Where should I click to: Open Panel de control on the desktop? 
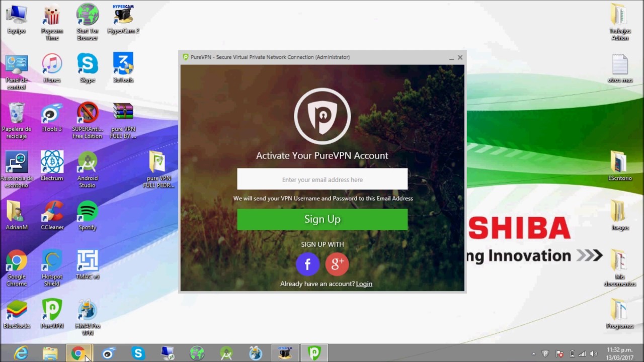tap(17, 72)
